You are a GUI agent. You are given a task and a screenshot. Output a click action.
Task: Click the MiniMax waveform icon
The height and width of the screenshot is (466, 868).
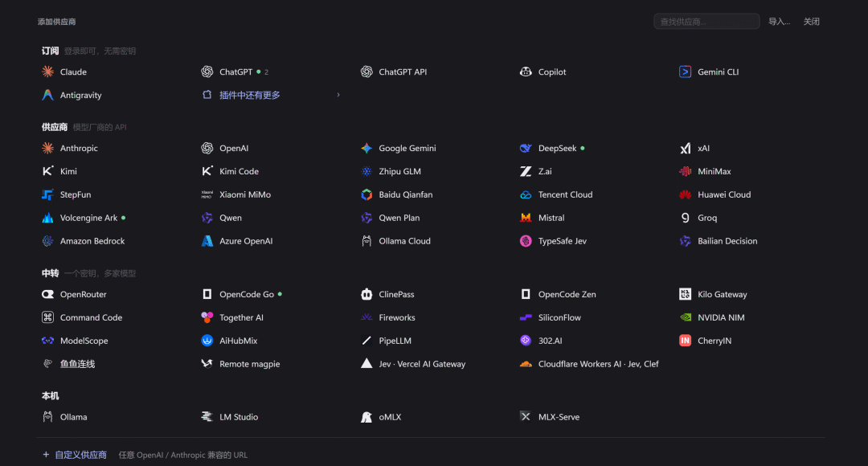pos(685,171)
